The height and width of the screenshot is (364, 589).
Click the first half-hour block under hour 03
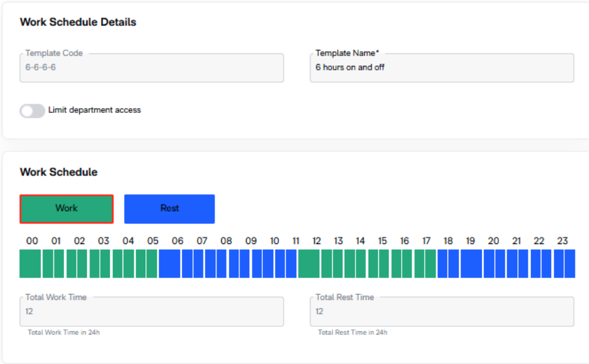click(95, 264)
